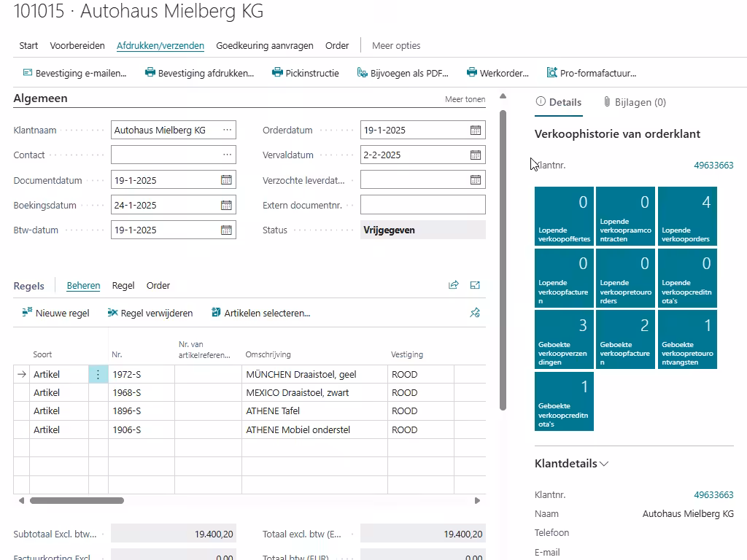Image resolution: width=747 pixels, height=560 pixels.
Task: Open the Pro-formafactuur report
Action: (x=591, y=73)
